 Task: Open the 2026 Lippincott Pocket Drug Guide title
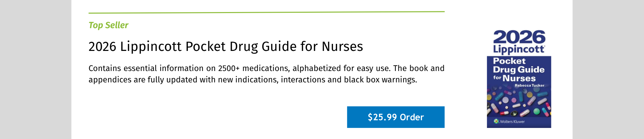225,46
